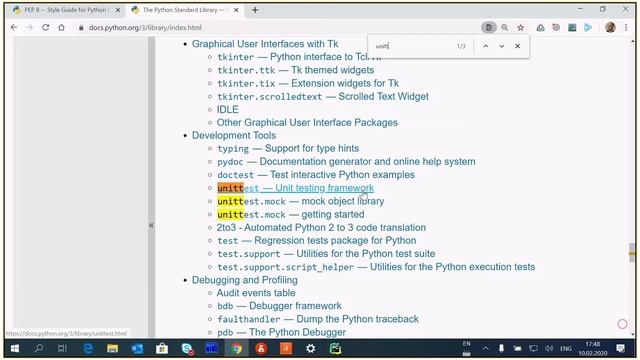Image resolution: width=640 pixels, height=360 pixels.
Task: Open the IDLE link
Action: (227, 109)
